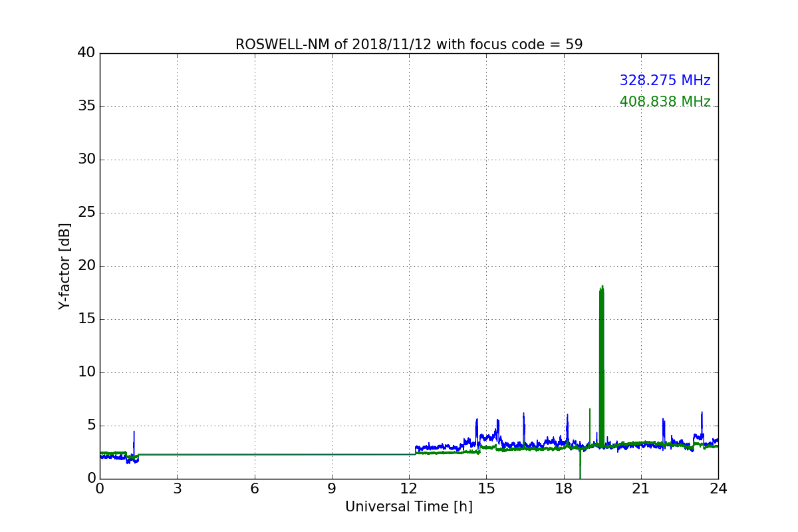Click the x-axis tick label 24
This screenshot has height=532, width=798.
[x=718, y=489]
